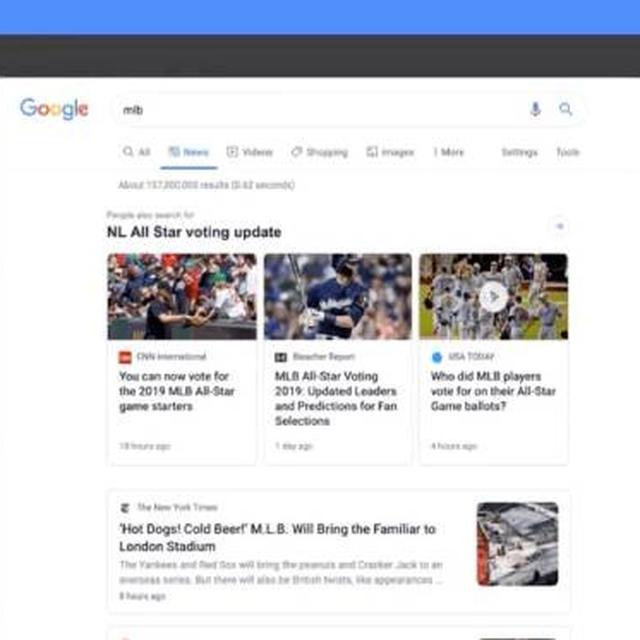This screenshot has width=640, height=640.
Task: Play the USA TODAY video thumbnail
Action: point(493,296)
